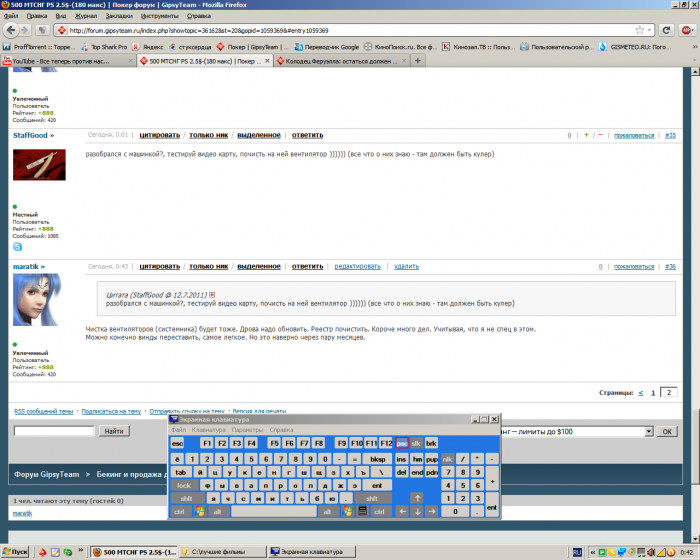
Task: Open the С:\лучшие фильмы taskbar button
Action: point(223,552)
